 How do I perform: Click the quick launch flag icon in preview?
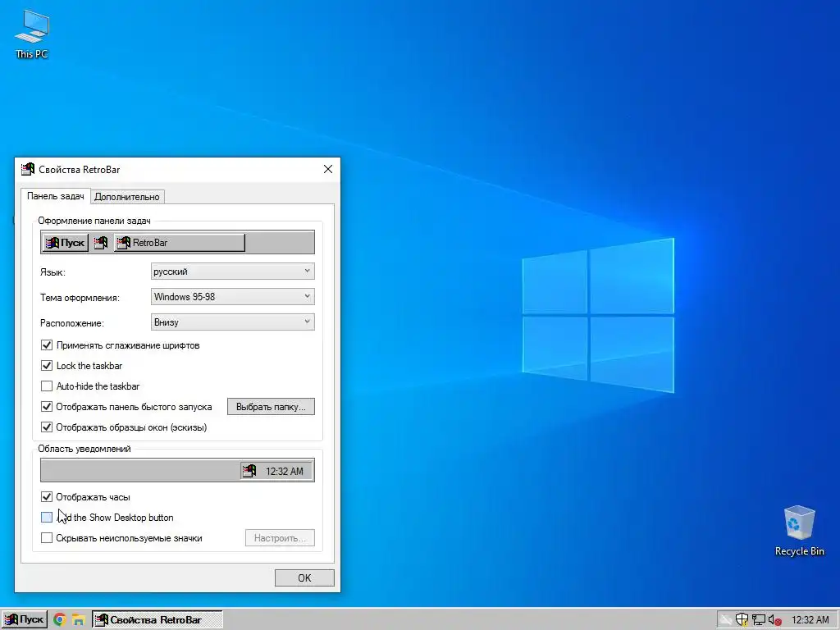[101, 243]
